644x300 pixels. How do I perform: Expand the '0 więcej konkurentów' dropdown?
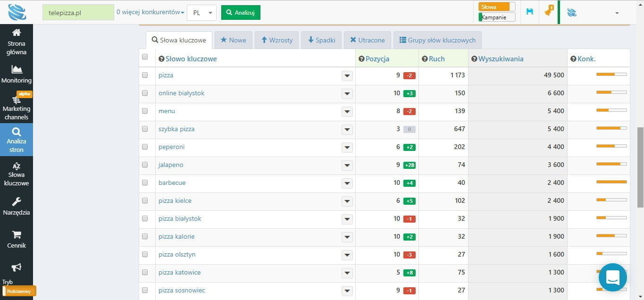pos(150,12)
